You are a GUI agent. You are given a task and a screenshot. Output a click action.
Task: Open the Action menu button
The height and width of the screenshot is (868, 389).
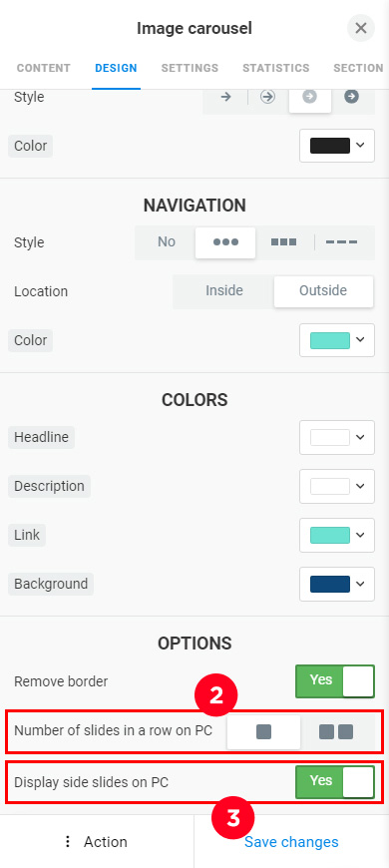point(97,841)
